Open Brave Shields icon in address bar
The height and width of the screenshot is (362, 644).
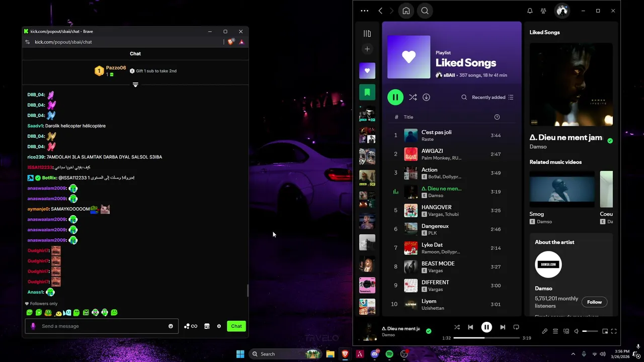(231, 42)
